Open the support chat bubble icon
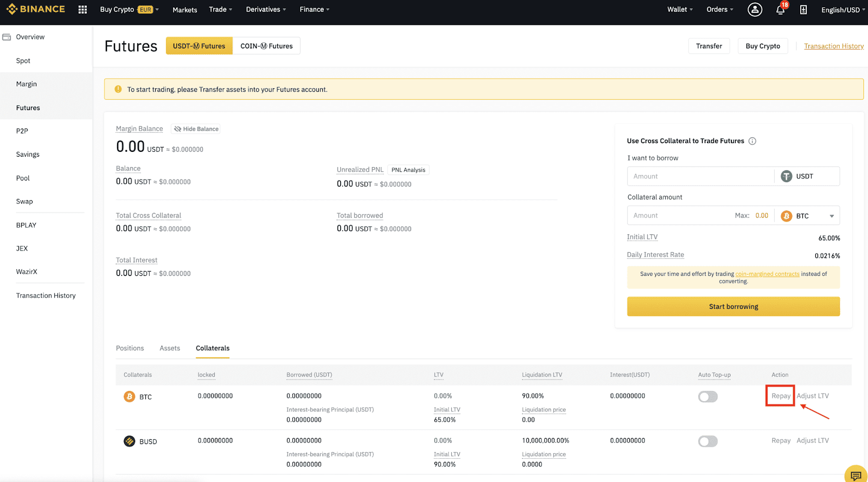This screenshot has height=482, width=868. (x=856, y=475)
